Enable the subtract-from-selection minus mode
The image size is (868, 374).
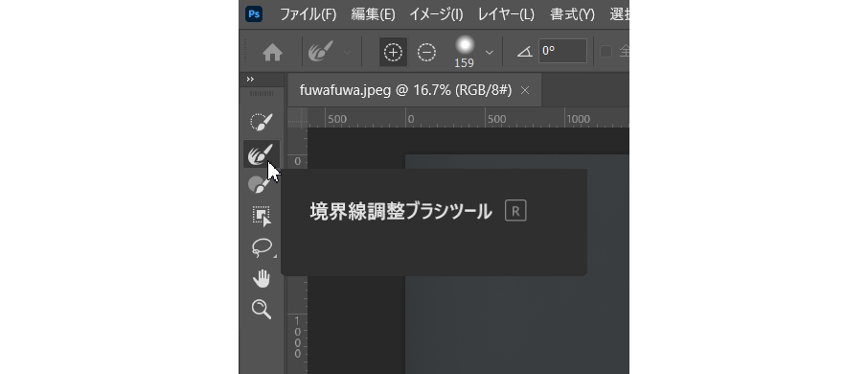click(x=426, y=52)
